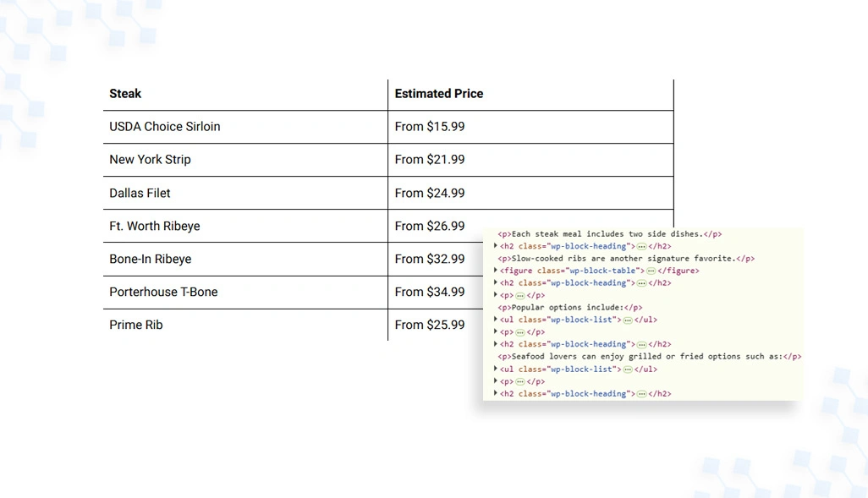Click the 'Steak' column header
868x498 pixels.
coord(125,94)
